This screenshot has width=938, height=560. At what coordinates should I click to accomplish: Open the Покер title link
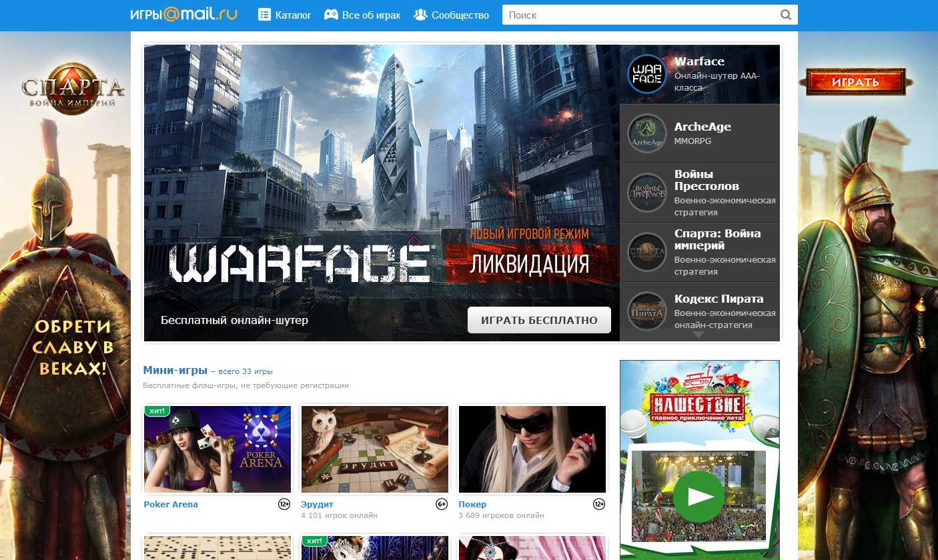[472, 505]
